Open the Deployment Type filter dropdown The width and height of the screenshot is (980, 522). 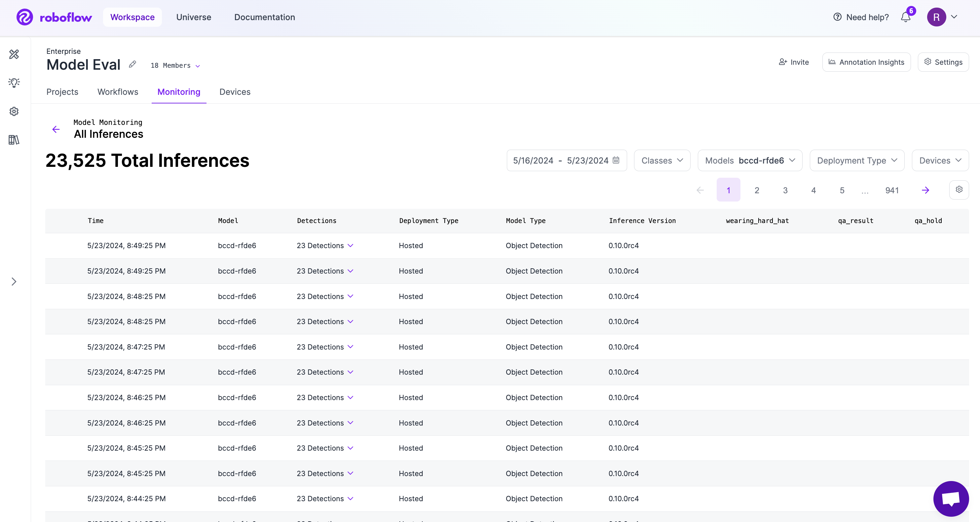click(856, 161)
